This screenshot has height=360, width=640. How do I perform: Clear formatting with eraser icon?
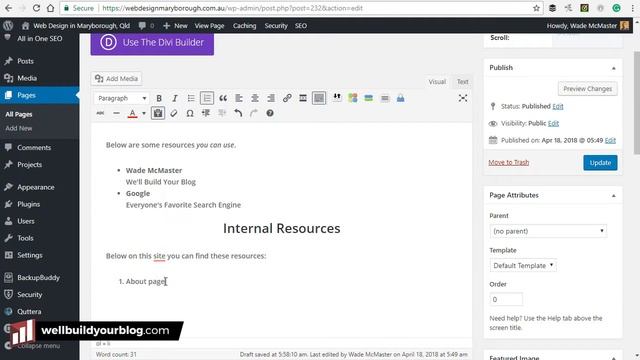tap(174, 113)
